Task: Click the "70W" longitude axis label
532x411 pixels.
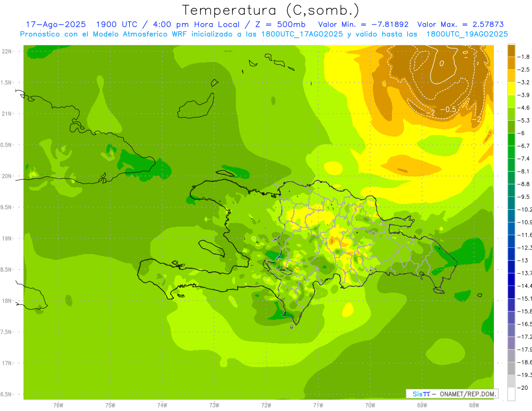Action: (370, 405)
